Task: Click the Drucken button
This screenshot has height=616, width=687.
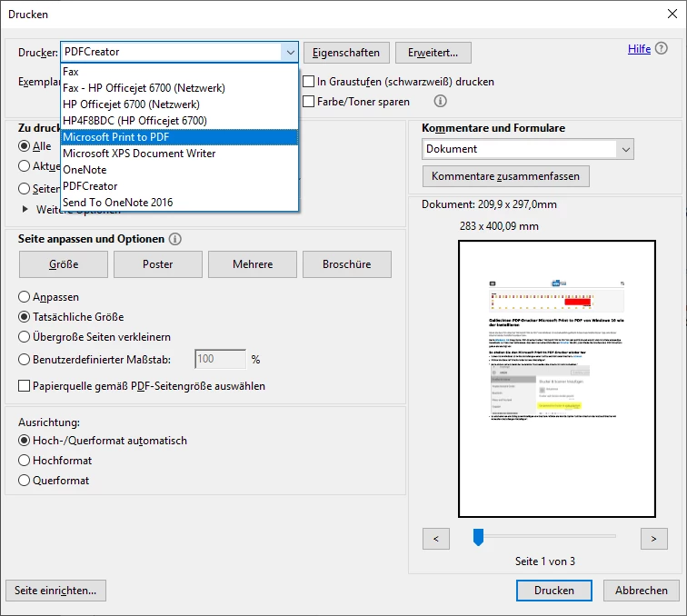Action: click(x=553, y=591)
